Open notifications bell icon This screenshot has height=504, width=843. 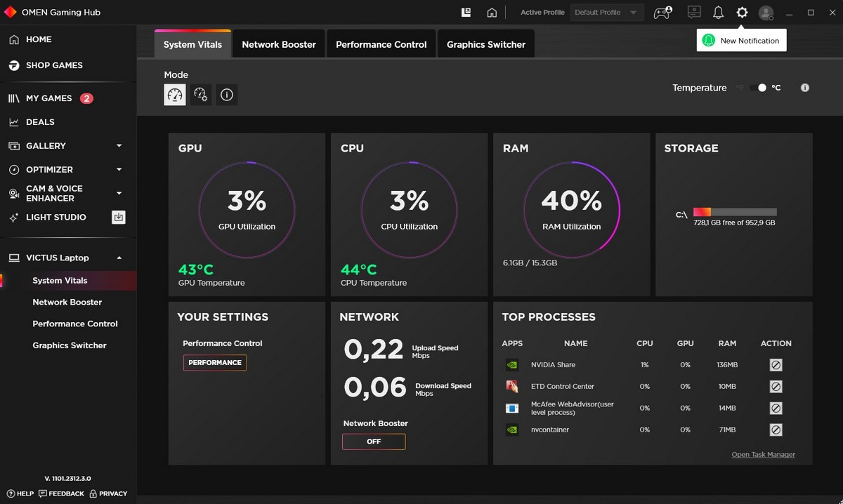coord(718,12)
